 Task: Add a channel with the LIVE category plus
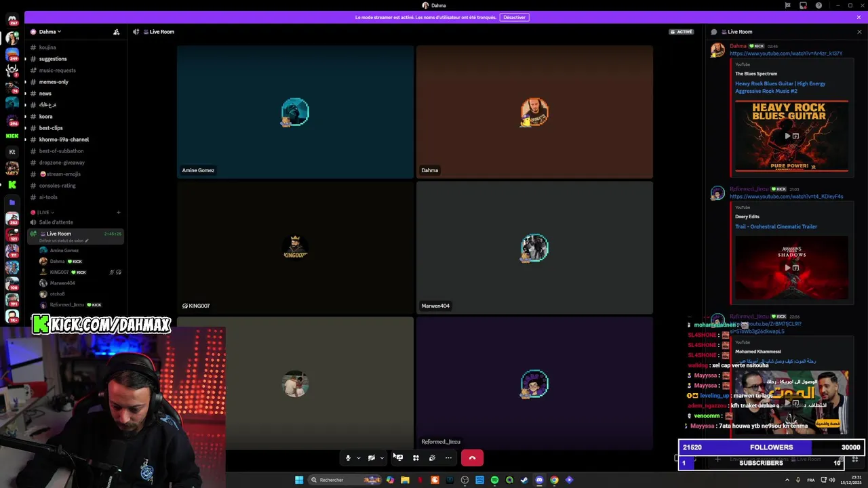118,213
